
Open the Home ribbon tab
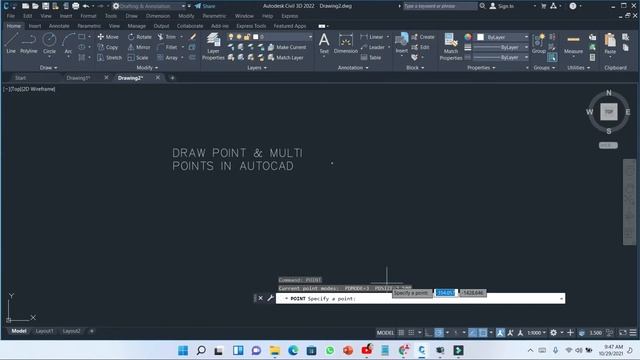tap(14, 26)
